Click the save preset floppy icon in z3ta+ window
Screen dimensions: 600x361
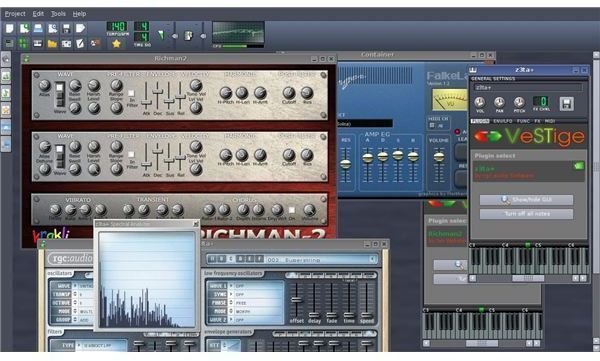[567, 104]
